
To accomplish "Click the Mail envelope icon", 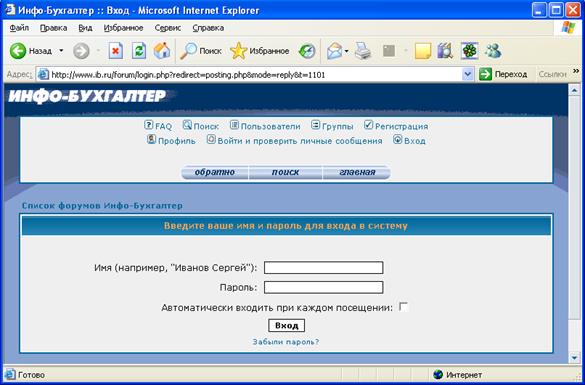I will coord(334,51).
